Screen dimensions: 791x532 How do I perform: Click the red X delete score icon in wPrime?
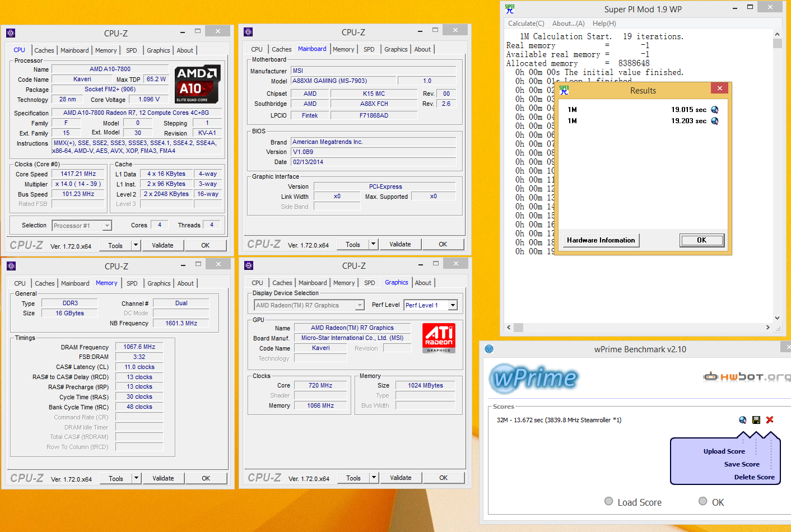pyautogui.click(x=770, y=420)
